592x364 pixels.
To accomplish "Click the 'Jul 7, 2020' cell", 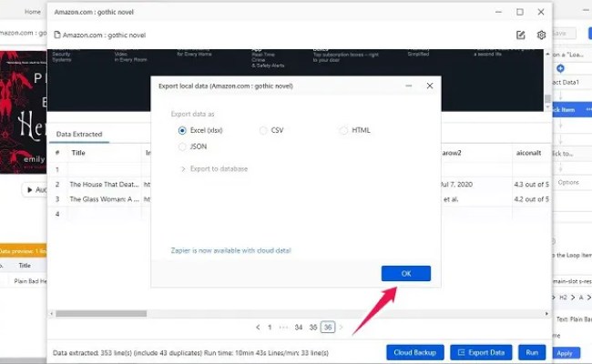I will 456,184.
